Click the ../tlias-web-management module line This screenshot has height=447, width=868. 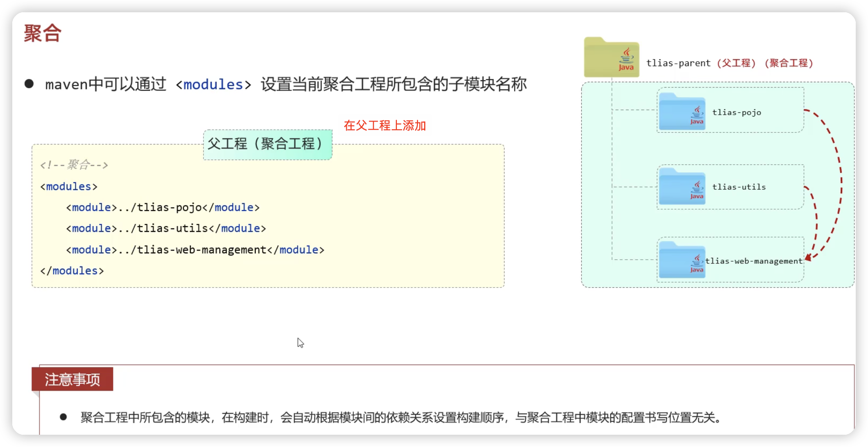195,250
